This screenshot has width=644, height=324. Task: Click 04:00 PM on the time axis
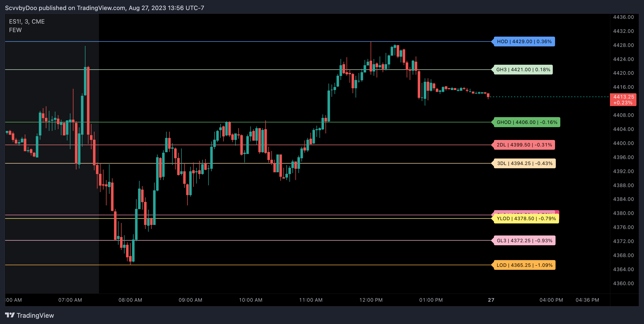(551, 300)
